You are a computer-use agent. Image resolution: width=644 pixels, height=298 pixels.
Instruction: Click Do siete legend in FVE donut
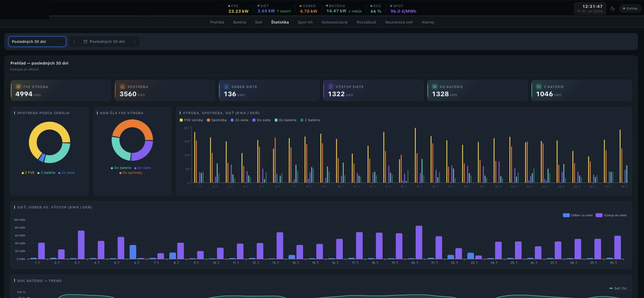coord(142,168)
